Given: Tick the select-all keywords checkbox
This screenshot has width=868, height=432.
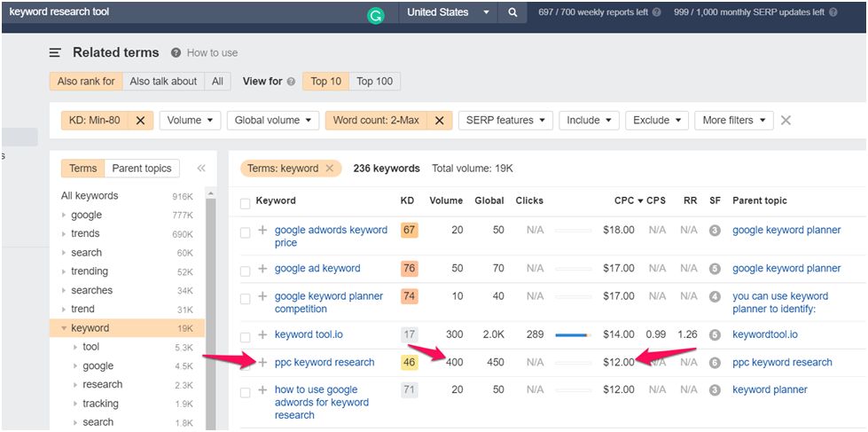Looking at the screenshot, I should tap(246, 202).
